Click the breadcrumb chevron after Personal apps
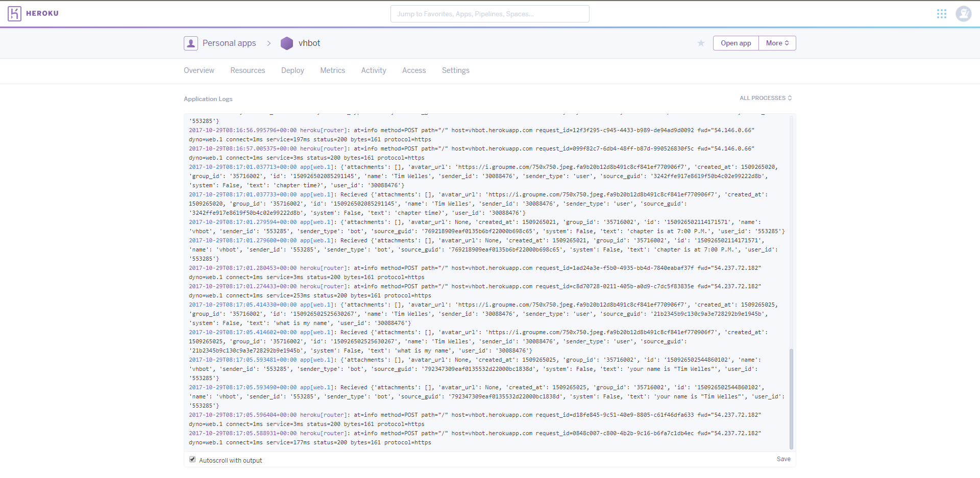 coord(269,43)
